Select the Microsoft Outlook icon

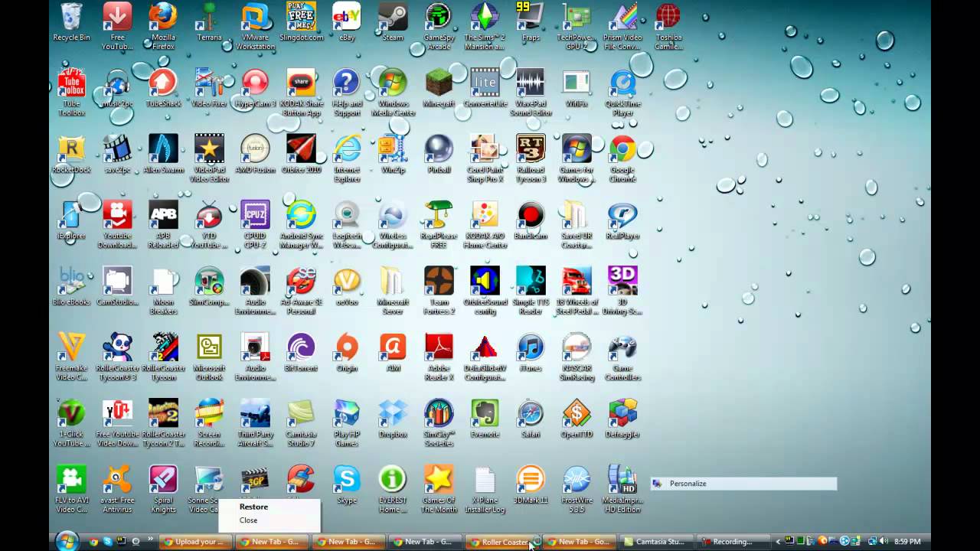pyautogui.click(x=209, y=357)
